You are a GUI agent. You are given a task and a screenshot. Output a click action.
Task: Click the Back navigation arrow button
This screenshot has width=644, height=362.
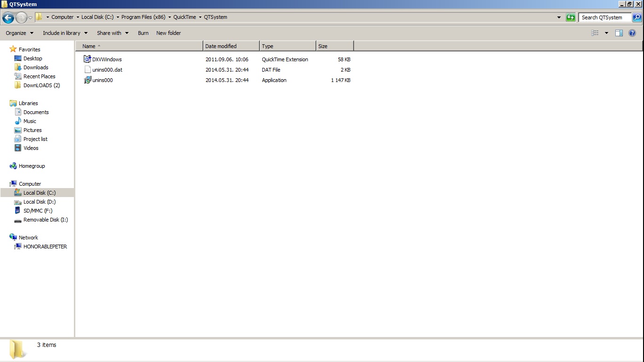coord(8,18)
